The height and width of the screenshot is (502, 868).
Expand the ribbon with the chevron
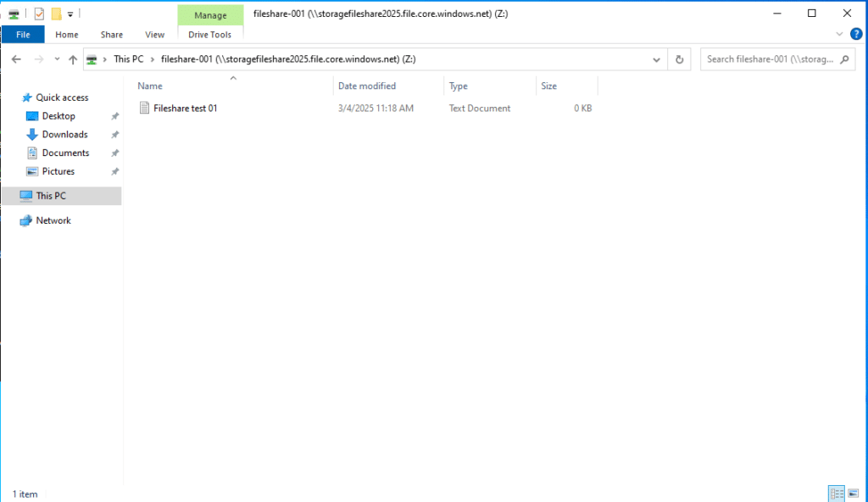click(x=840, y=35)
